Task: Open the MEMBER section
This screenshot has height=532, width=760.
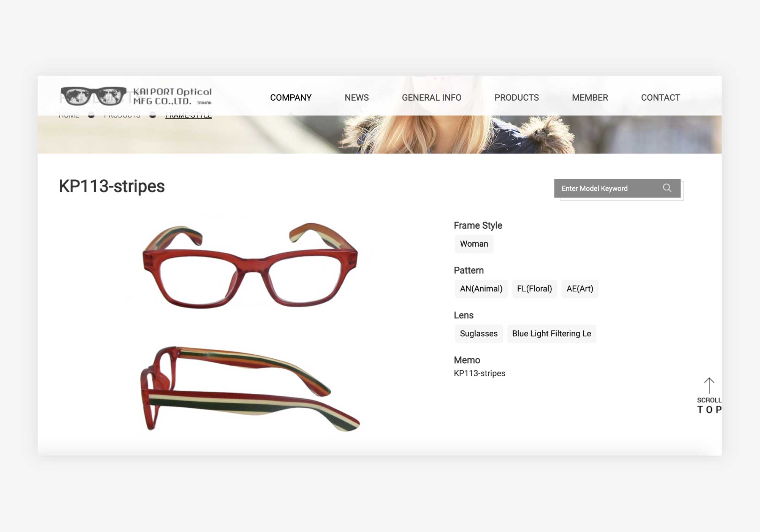Action: (590, 98)
